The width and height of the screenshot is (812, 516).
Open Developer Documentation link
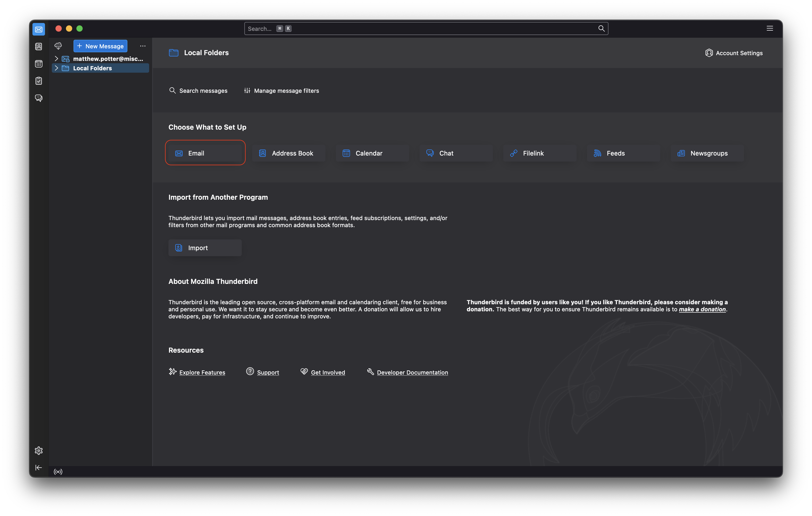pyautogui.click(x=412, y=372)
